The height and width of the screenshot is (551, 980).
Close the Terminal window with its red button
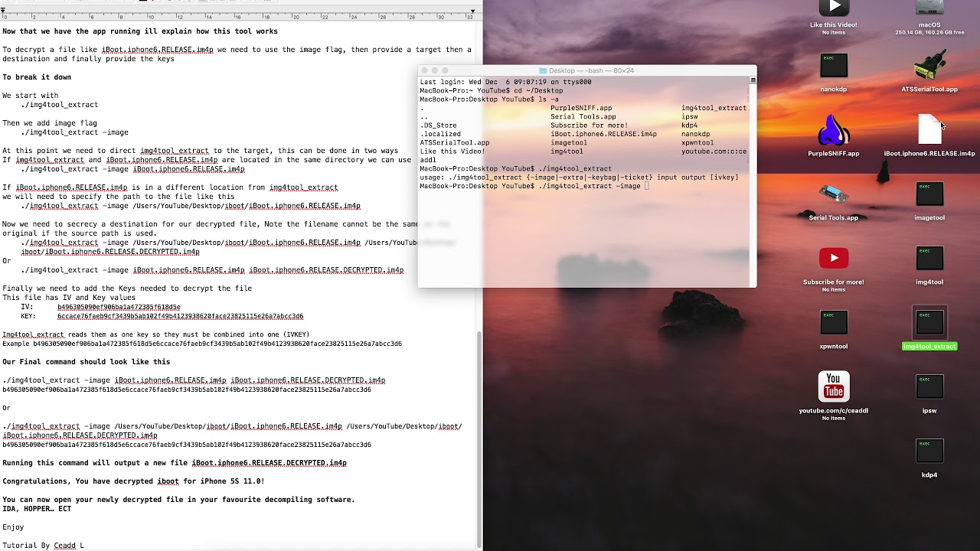[425, 70]
